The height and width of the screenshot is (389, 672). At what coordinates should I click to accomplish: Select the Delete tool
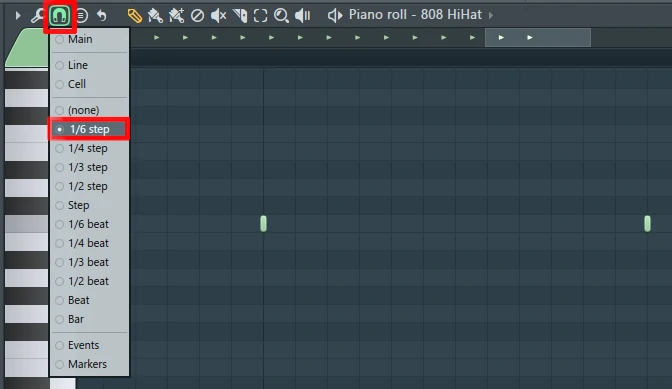coord(197,16)
